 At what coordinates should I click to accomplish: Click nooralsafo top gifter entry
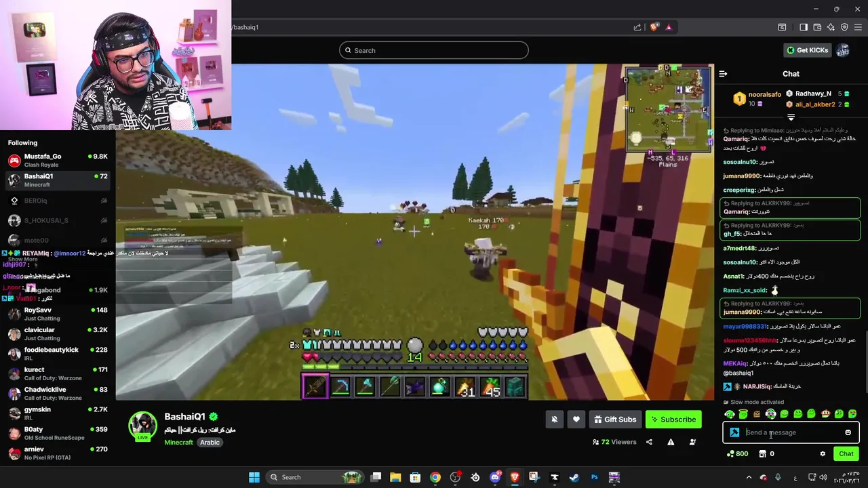click(757, 99)
